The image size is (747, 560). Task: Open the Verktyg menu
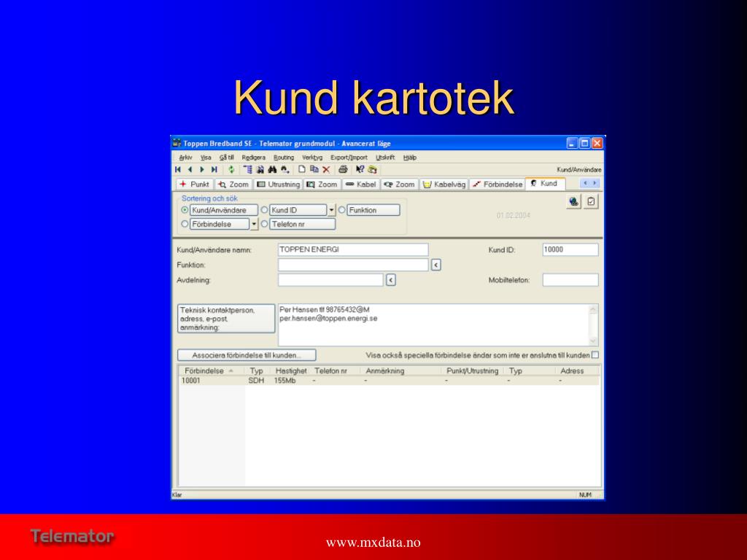312,157
